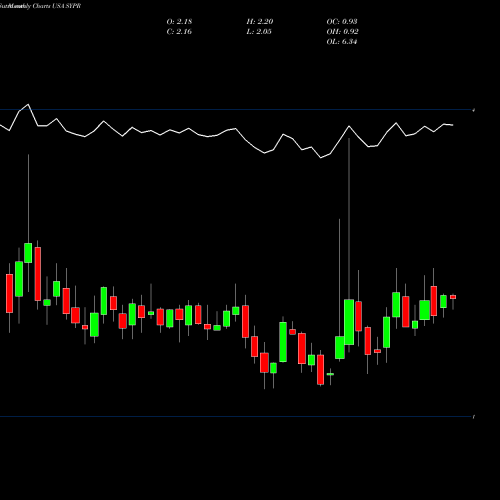Click the 'OC: 0.93' readout
The image size is (500, 500).
[342, 22]
